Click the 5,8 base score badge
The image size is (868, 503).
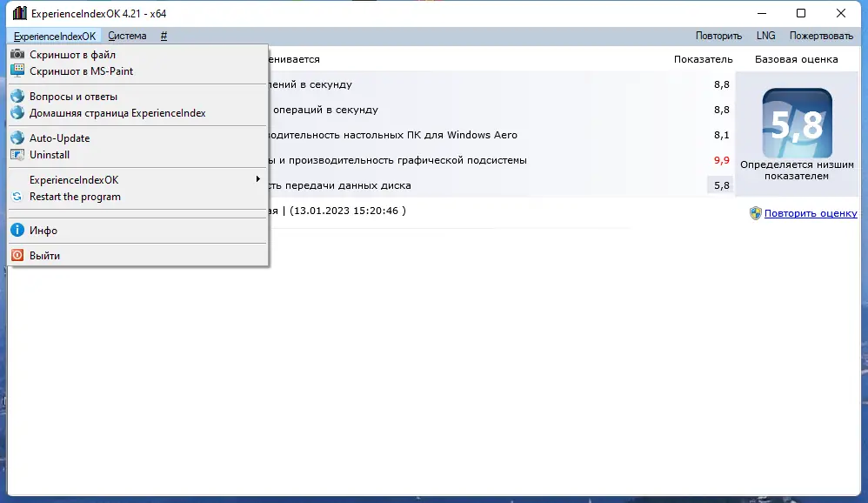[798, 123]
